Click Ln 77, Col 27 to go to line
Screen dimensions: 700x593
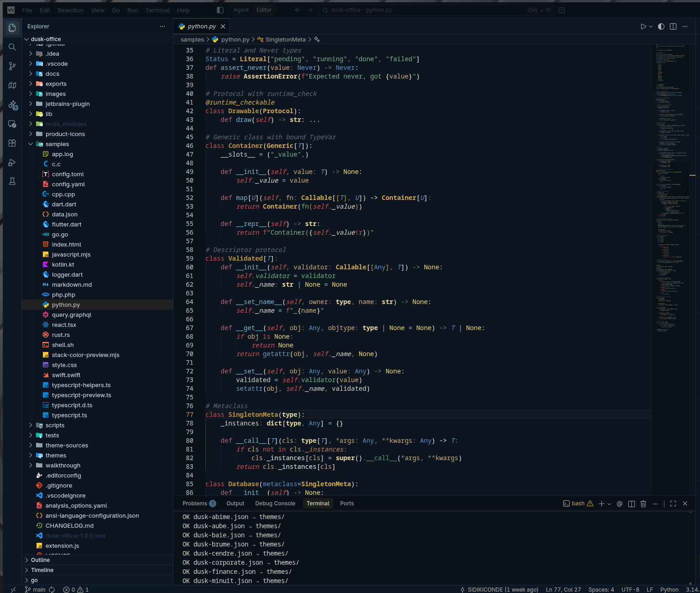(563, 589)
